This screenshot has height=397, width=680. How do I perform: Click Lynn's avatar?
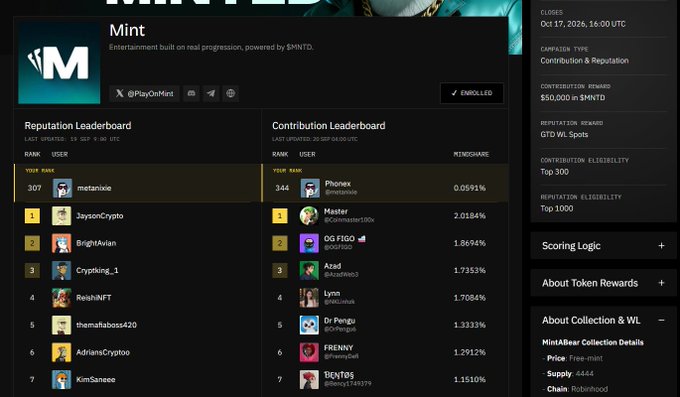(x=309, y=298)
